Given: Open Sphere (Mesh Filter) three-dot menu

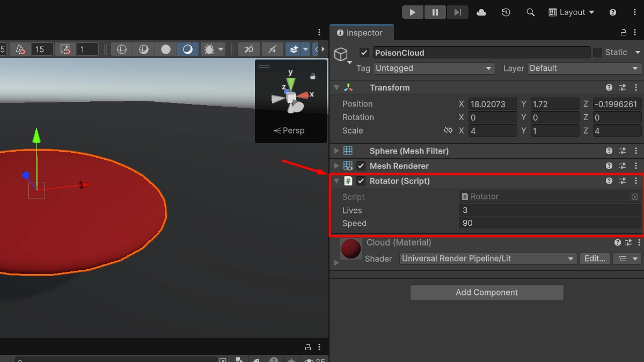Looking at the screenshot, I should pos(636,151).
